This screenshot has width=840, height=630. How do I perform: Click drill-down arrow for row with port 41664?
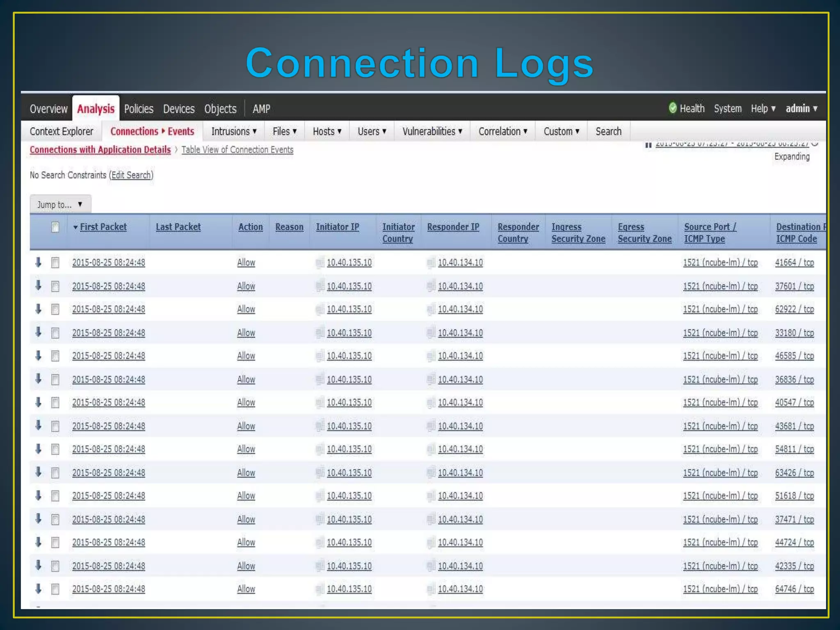[38, 262]
